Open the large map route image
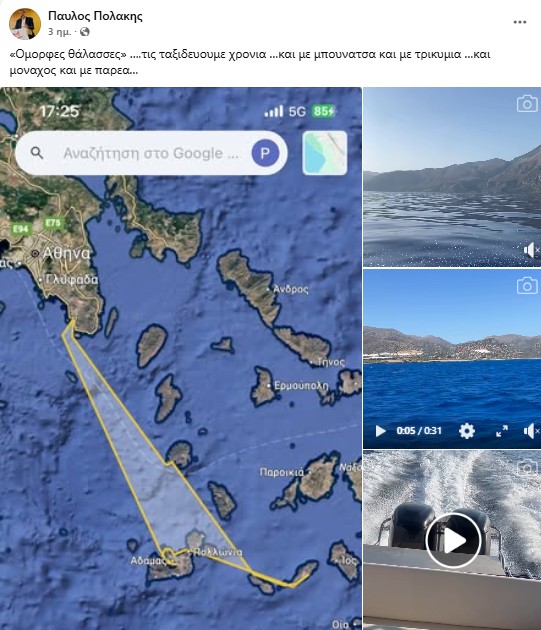The height and width of the screenshot is (630, 541). pyautogui.click(x=181, y=358)
